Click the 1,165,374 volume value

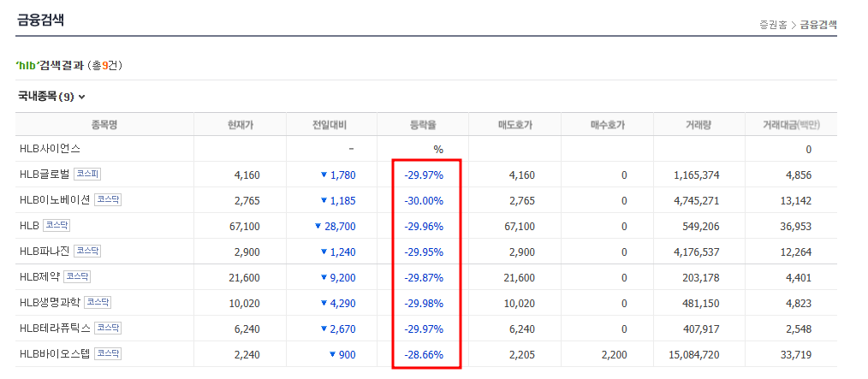(x=697, y=175)
